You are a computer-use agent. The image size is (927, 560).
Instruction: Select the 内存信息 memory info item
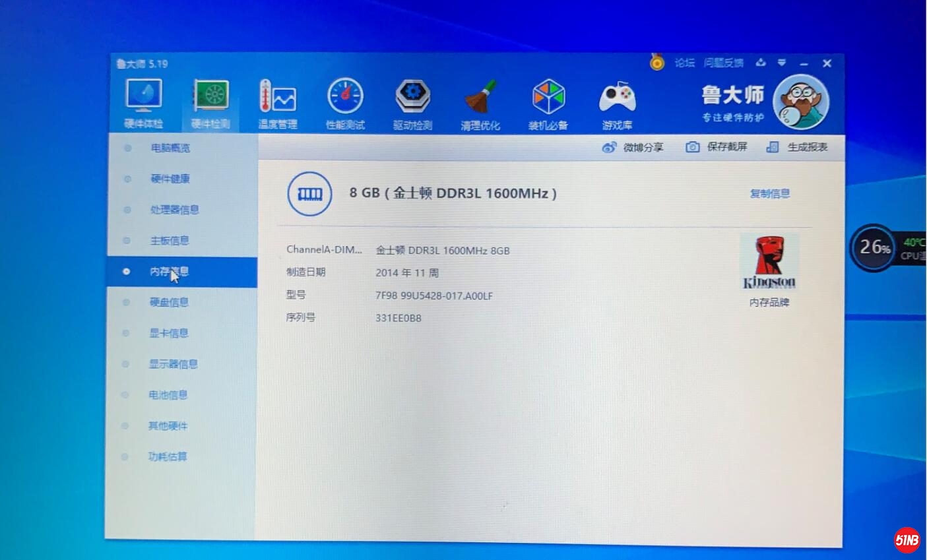[182, 272]
